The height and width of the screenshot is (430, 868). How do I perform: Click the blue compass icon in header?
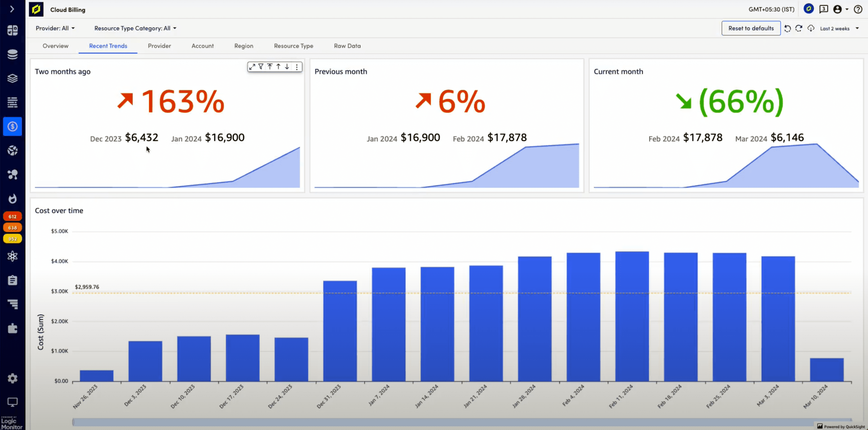[808, 9]
